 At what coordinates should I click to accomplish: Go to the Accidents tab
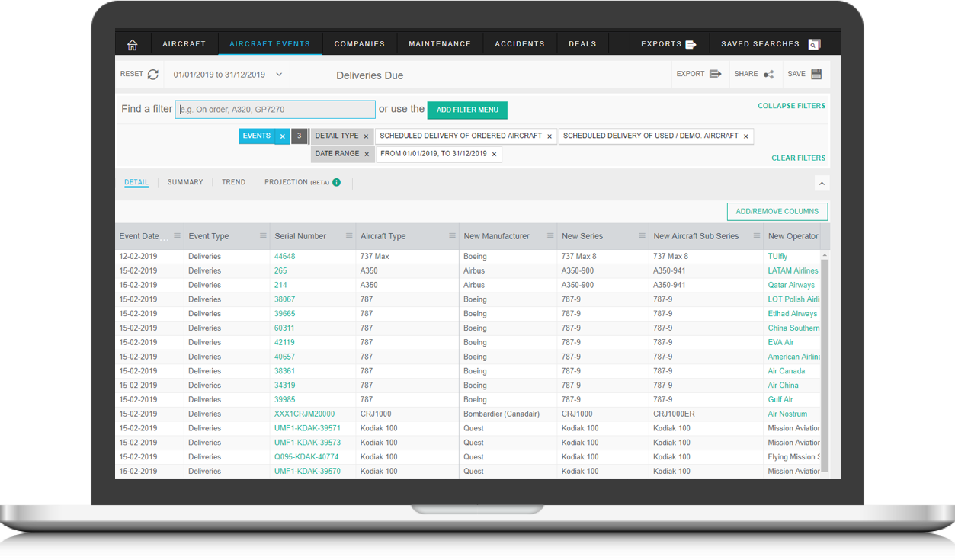(x=520, y=44)
